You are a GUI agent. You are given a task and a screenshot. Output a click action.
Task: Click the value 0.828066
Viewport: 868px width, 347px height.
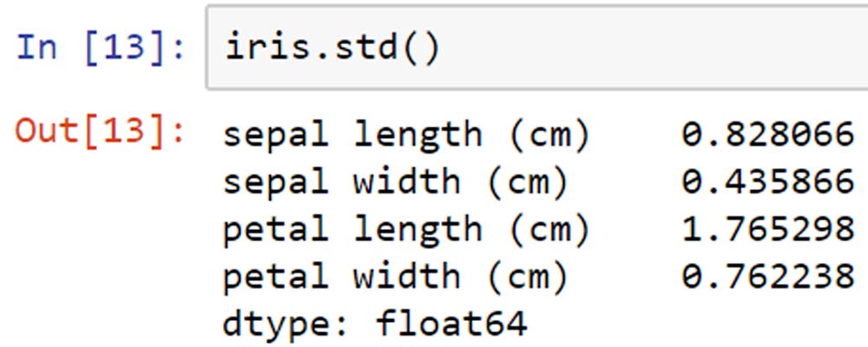click(768, 134)
